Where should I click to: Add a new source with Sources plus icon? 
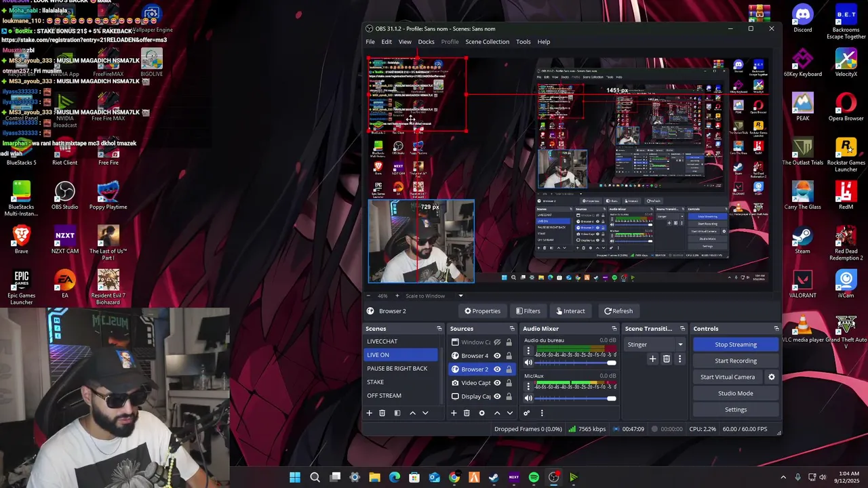pyautogui.click(x=454, y=413)
